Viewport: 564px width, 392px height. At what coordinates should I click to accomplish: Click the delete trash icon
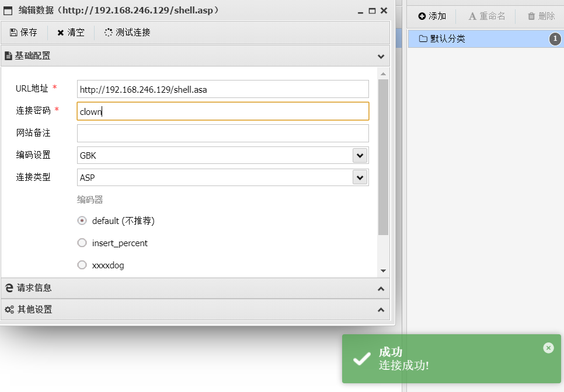531,16
